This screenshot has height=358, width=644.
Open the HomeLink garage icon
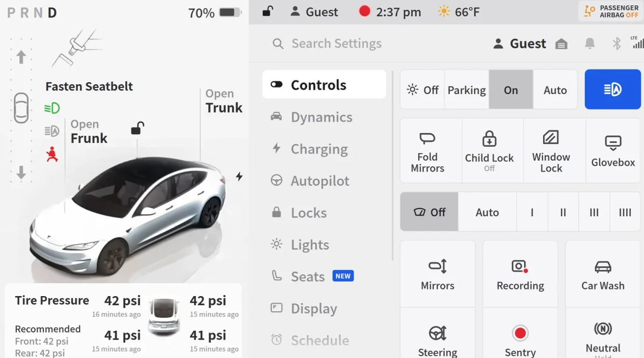[x=562, y=43]
